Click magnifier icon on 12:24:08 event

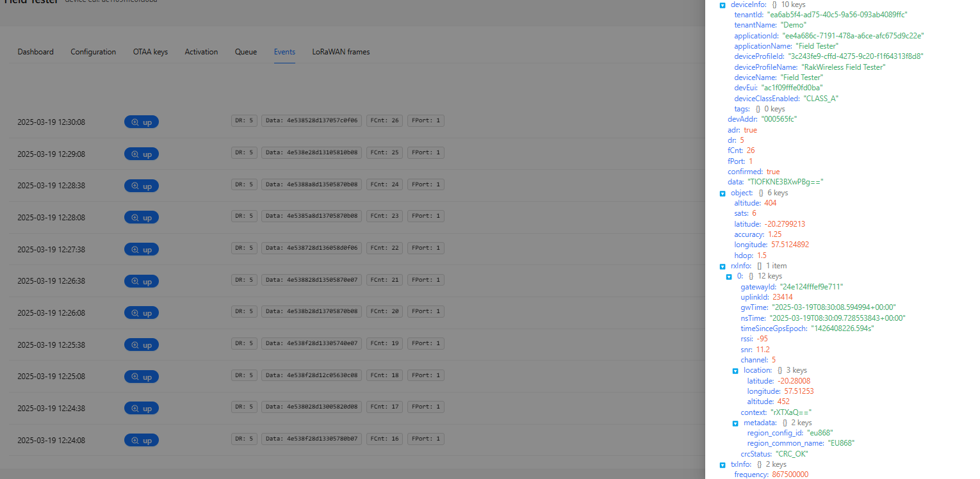[135, 440]
